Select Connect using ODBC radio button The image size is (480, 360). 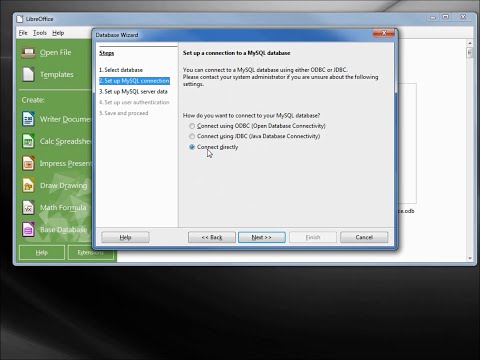coord(192,126)
